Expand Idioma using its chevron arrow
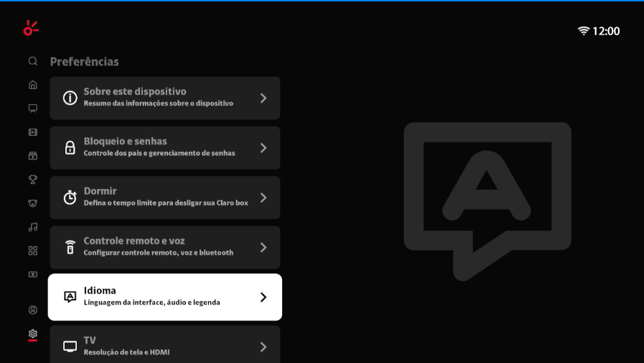 pos(263,297)
